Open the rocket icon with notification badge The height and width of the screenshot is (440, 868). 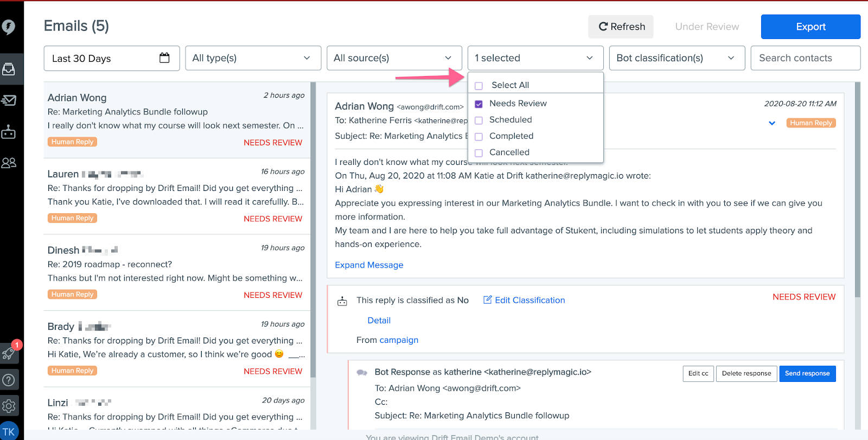point(9,353)
